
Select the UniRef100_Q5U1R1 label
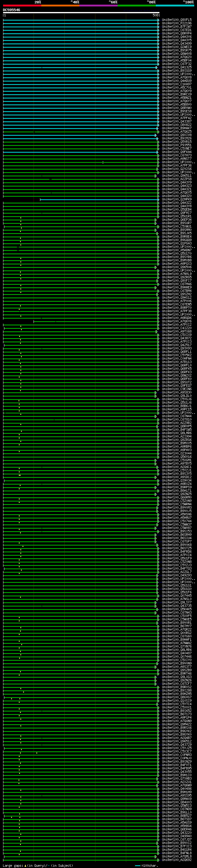177,216
